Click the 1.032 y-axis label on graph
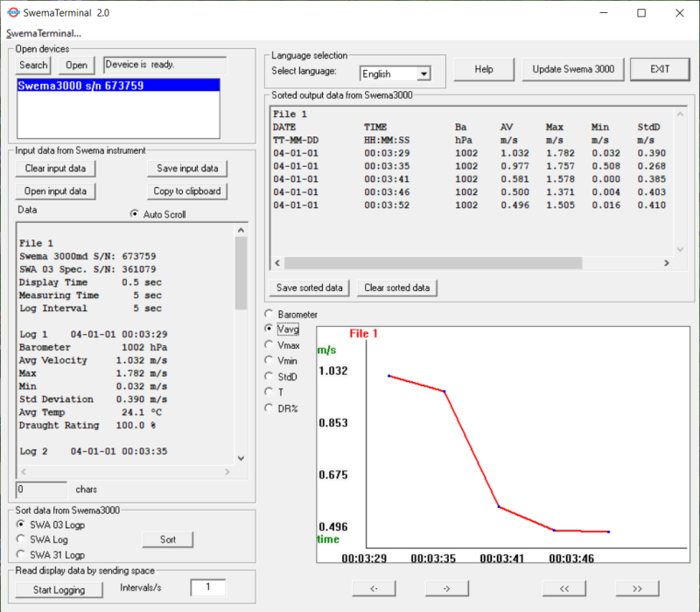The image size is (700, 612). (x=333, y=371)
